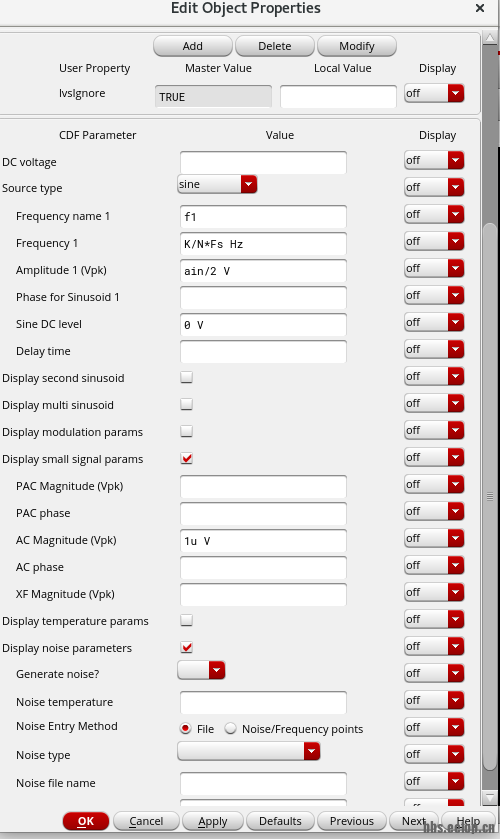The image size is (500, 839).
Task: Open the Generate noise dropdown
Action: click(201, 670)
